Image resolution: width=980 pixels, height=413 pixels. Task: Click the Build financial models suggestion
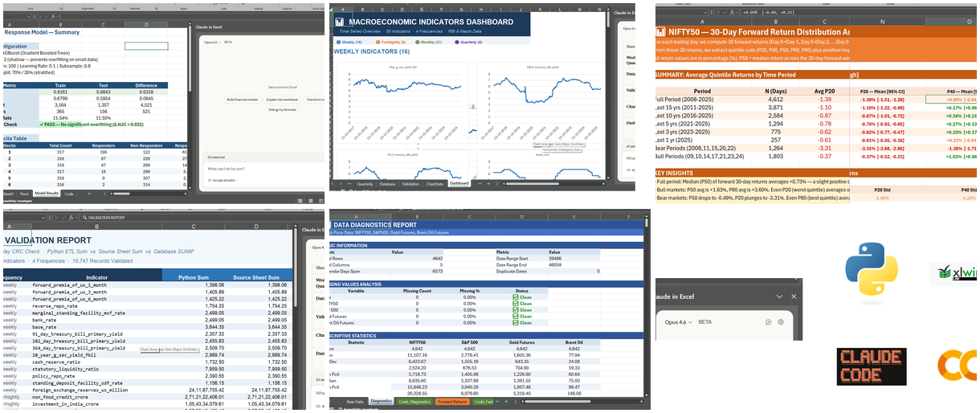pos(242,99)
